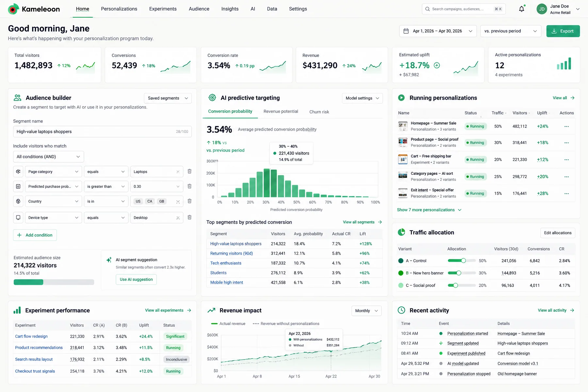
Task: Open the vs. previous period dropdown
Action: click(511, 31)
